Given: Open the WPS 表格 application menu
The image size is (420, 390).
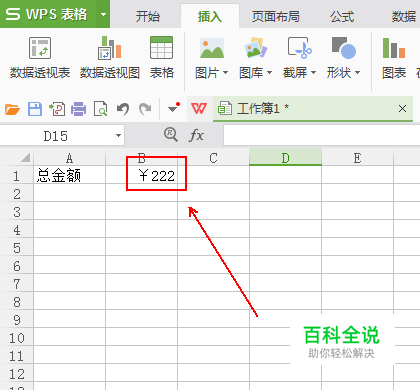Looking at the screenshot, I should [48, 14].
